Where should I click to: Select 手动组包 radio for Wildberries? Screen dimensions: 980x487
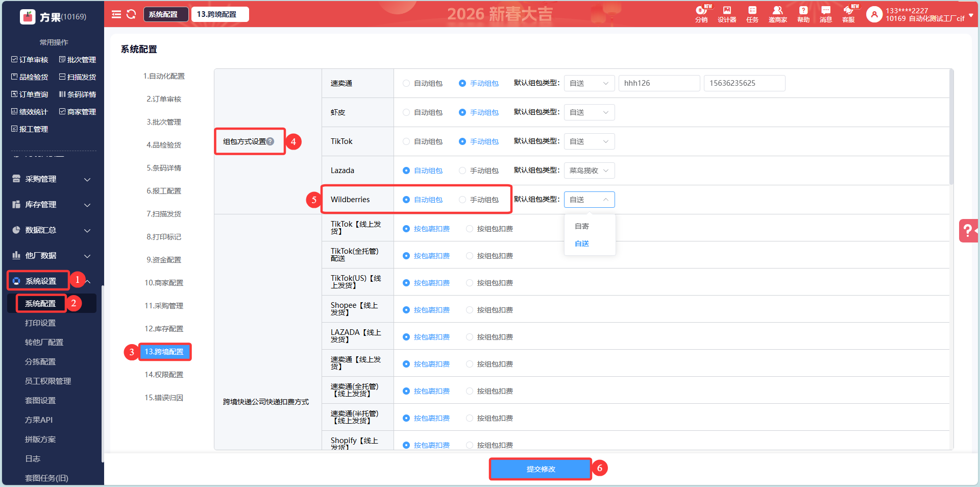[x=462, y=200]
